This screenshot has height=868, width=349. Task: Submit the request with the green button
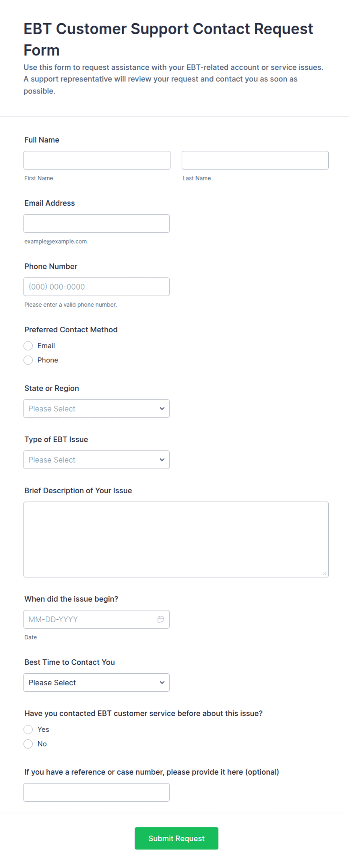[176, 838]
